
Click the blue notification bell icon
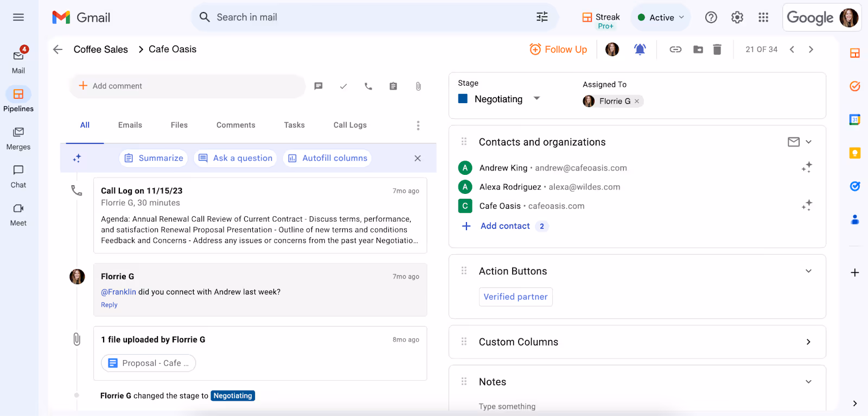tap(640, 49)
